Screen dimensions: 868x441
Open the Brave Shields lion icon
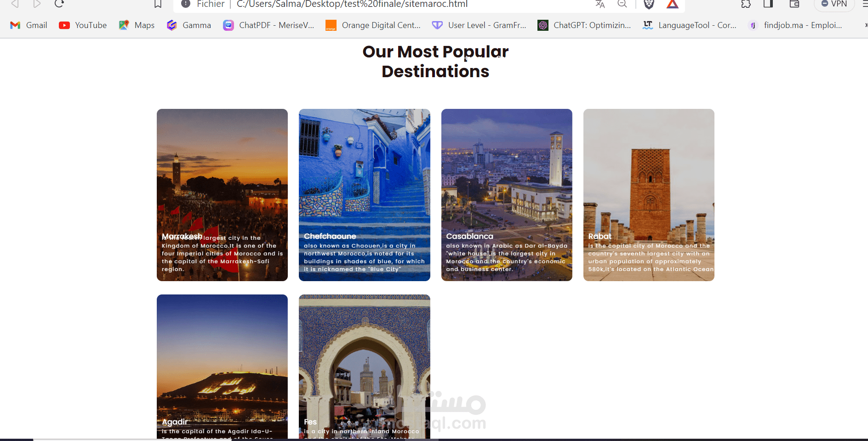(649, 4)
